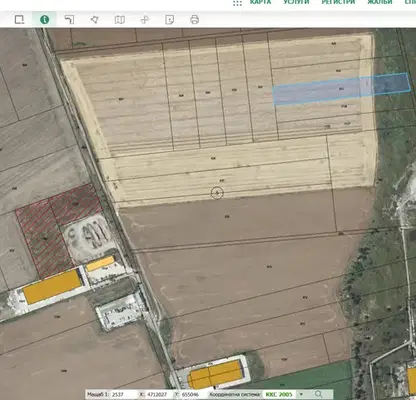Open the dotted grid apps menu
The image size is (416, 400).
(x=237, y=3)
